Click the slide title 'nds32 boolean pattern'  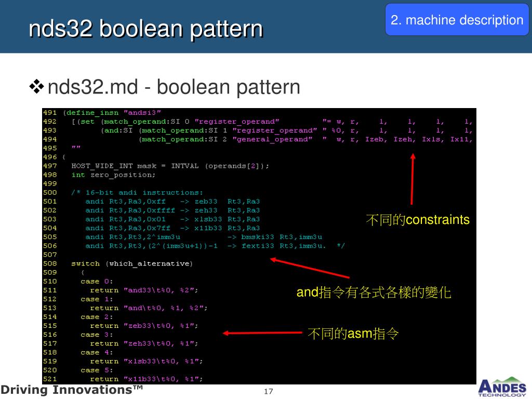tap(146, 28)
